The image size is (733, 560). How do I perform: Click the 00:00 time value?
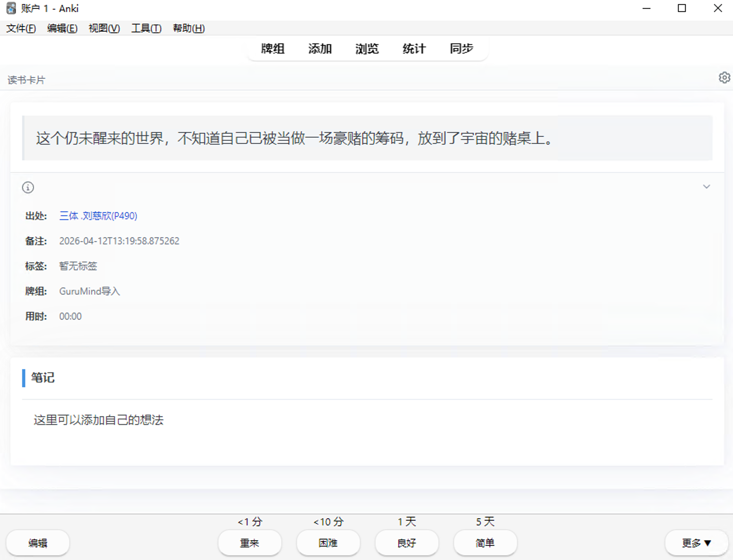(x=70, y=316)
